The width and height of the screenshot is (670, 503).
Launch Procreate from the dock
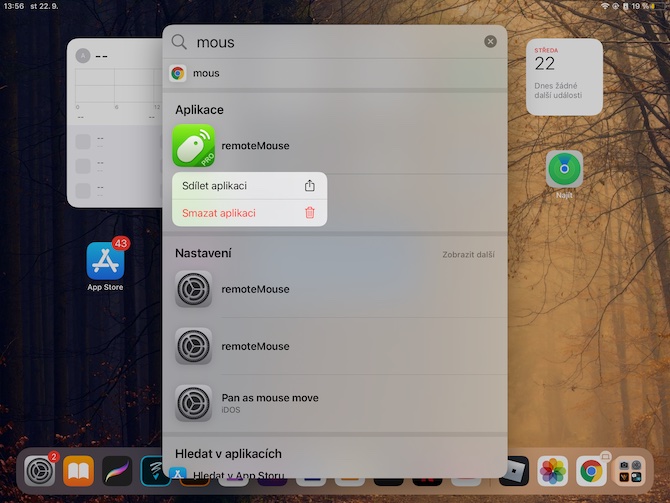117,471
